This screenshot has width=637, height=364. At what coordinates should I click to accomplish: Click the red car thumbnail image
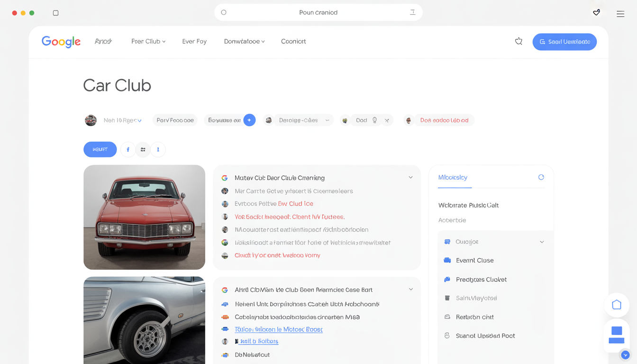coord(144,217)
